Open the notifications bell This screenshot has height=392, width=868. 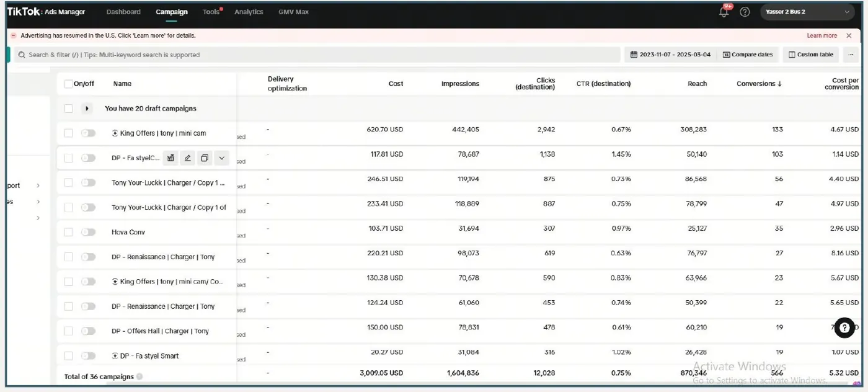724,12
